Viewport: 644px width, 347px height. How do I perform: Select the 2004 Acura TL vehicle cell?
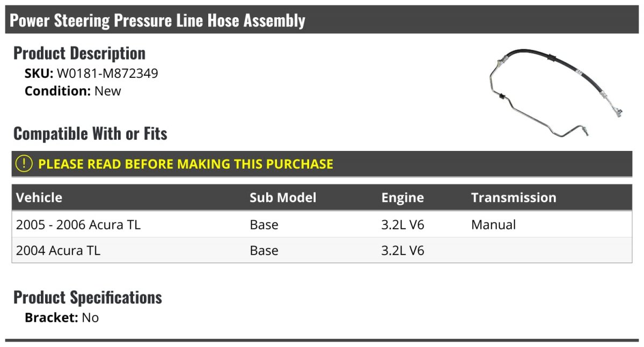[x=58, y=250]
